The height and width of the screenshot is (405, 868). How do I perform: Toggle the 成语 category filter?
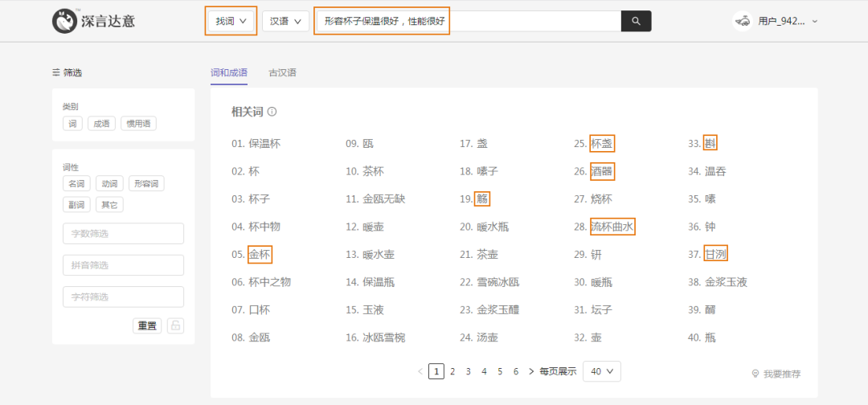coord(101,124)
